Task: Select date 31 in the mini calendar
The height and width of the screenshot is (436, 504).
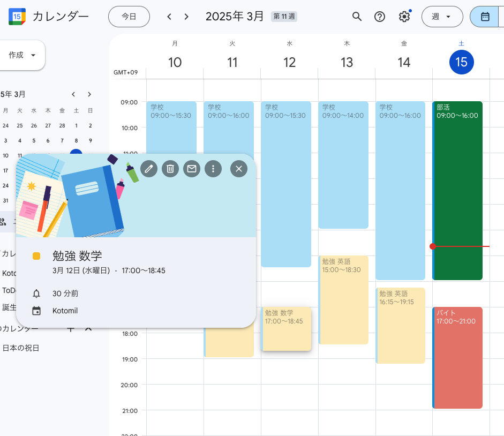Action: (5, 200)
